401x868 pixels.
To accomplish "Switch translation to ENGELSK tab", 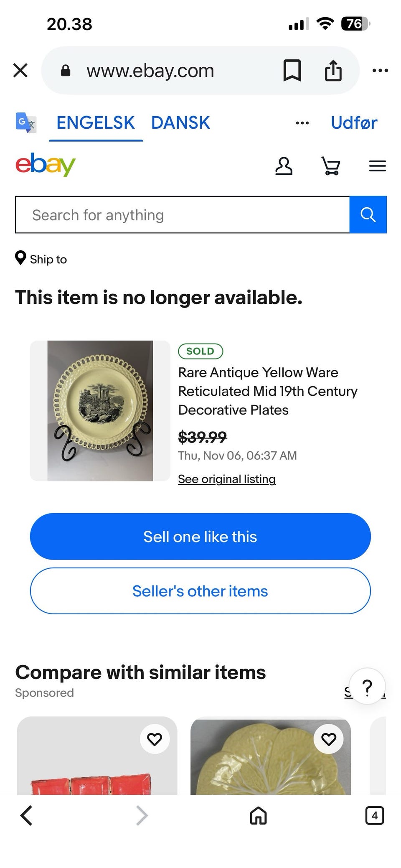I will [96, 123].
